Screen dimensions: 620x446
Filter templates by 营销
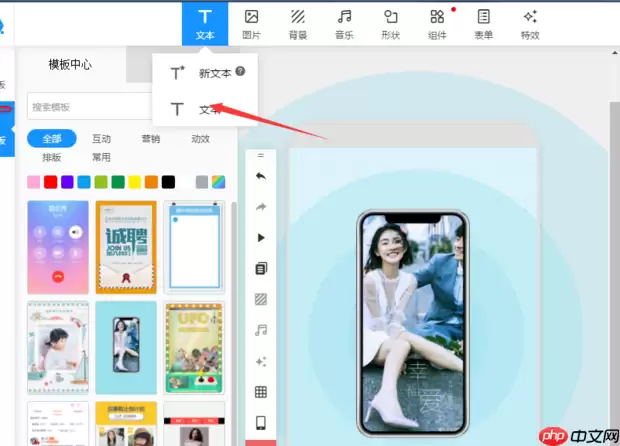(151, 139)
